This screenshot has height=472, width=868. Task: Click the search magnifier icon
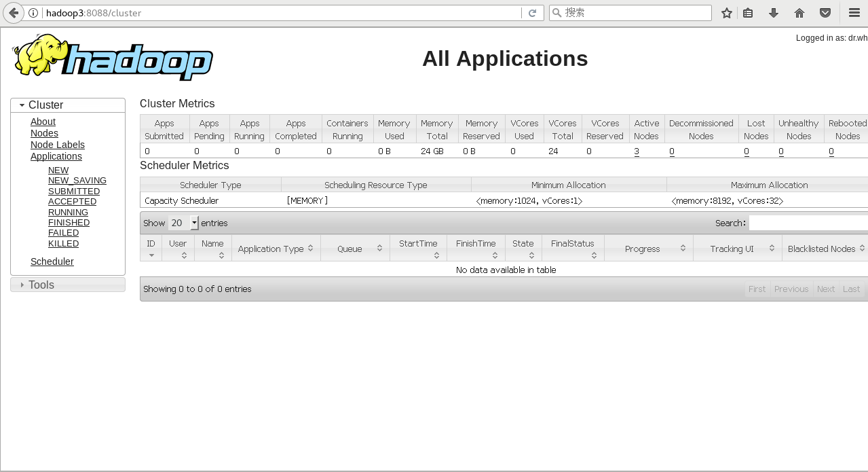[557, 13]
